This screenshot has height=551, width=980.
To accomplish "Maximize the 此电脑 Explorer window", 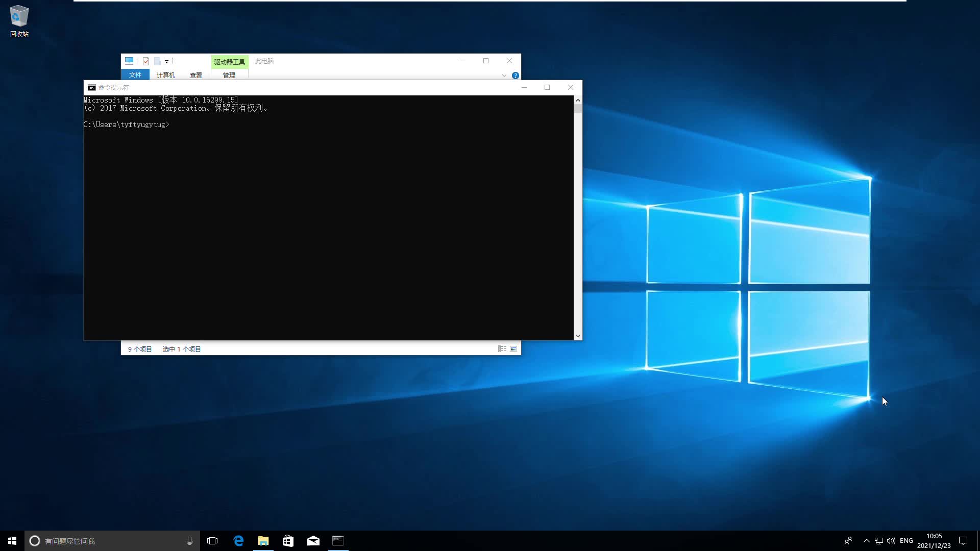I will click(486, 61).
